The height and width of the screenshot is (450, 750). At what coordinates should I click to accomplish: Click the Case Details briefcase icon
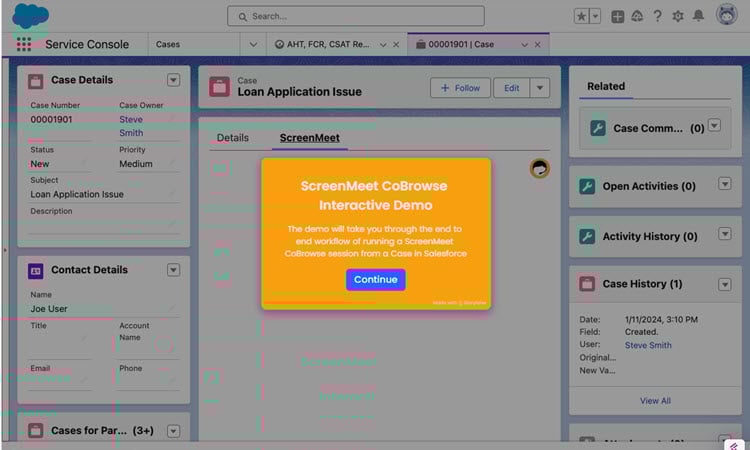point(35,81)
